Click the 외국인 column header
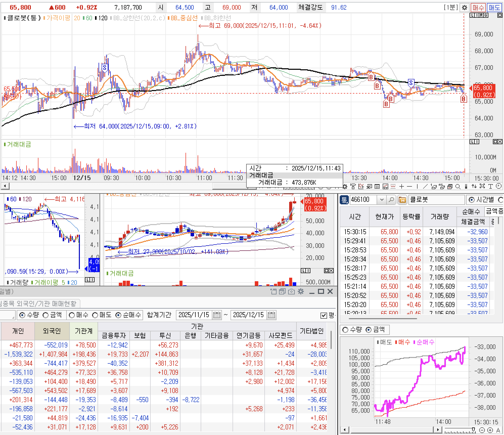Viewport: 504px width, 435px height. tap(52, 331)
